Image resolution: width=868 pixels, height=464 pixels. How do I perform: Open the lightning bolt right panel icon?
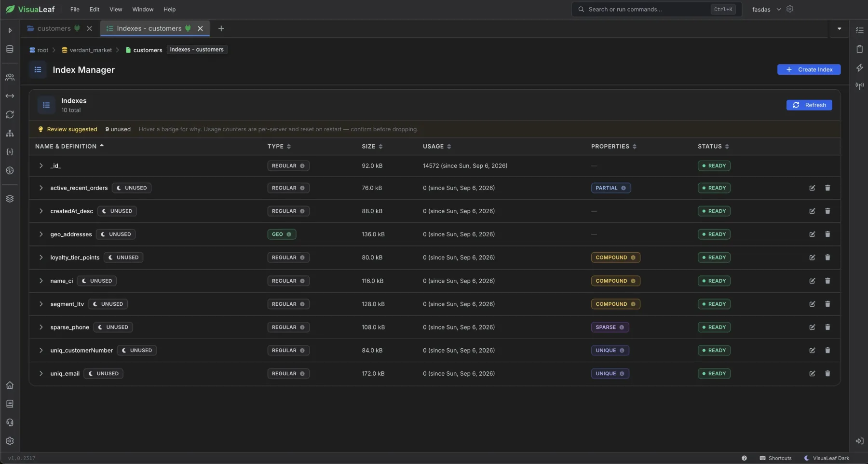(859, 68)
